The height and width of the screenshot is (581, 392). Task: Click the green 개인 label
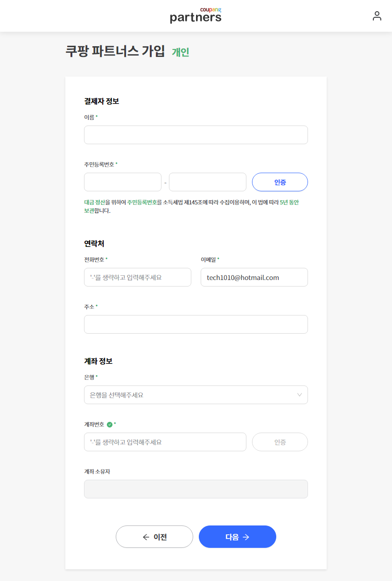tap(181, 52)
